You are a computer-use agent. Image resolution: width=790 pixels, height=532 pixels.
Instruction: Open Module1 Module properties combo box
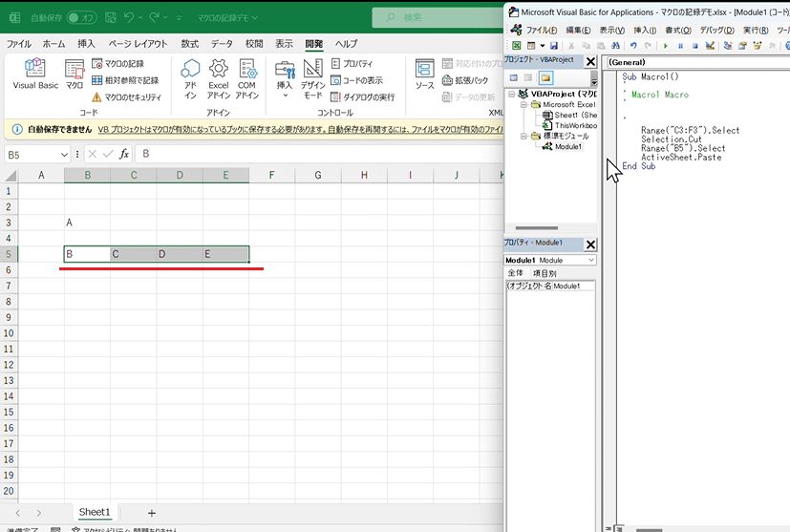coord(550,260)
